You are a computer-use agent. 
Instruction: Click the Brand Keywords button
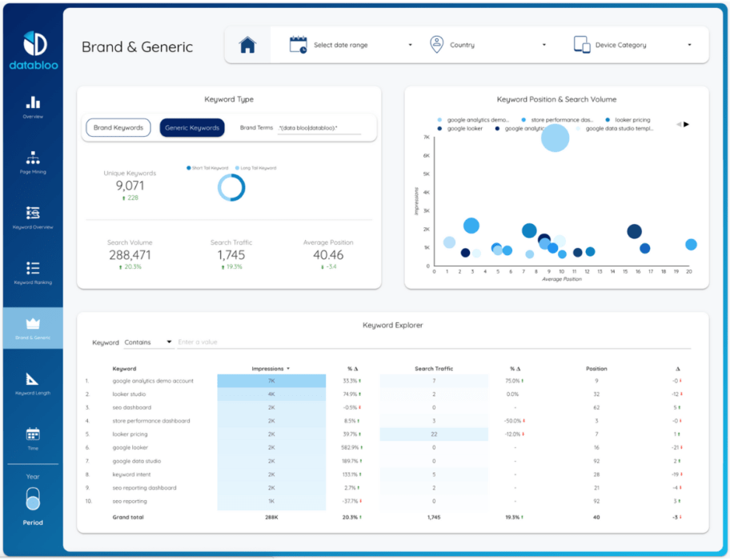click(118, 127)
